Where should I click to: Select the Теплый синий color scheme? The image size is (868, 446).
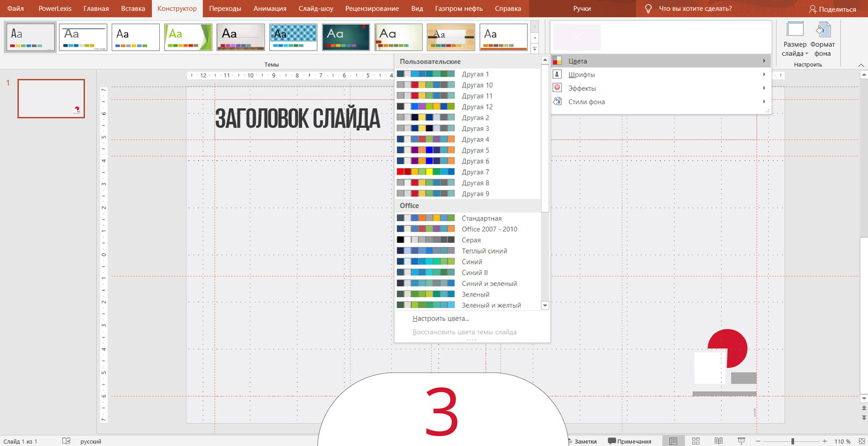click(468, 251)
